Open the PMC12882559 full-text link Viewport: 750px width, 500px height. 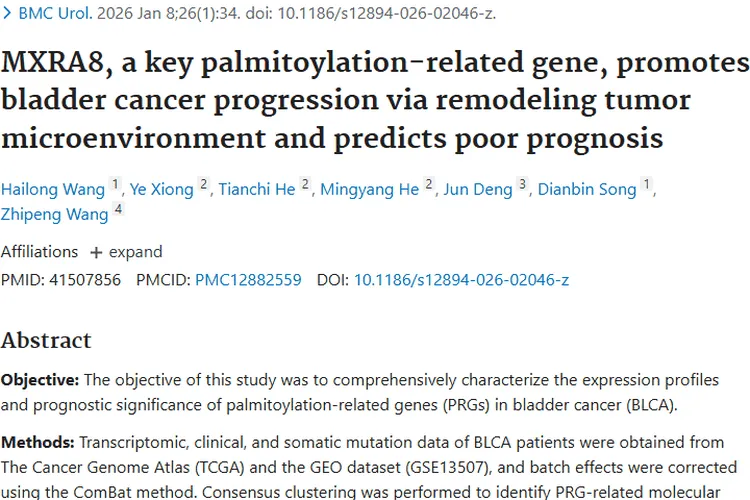click(x=248, y=280)
